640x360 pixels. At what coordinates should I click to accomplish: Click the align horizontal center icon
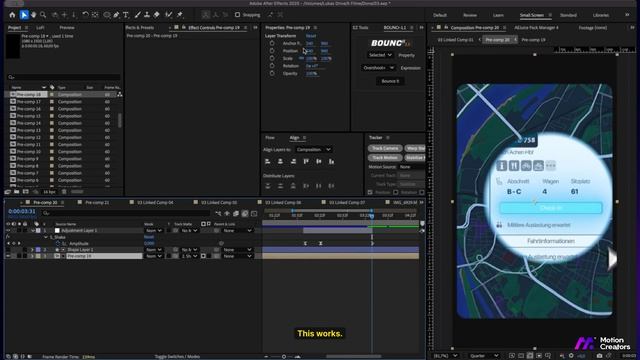coord(280,162)
